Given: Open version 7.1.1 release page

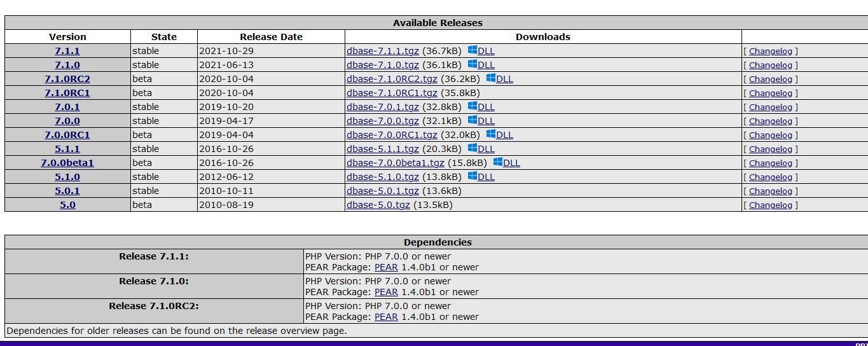Looking at the screenshot, I should (x=67, y=51).
